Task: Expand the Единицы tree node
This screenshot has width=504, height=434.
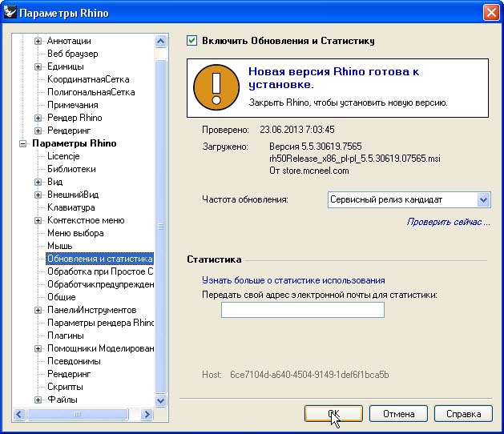Action: (38, 66)
